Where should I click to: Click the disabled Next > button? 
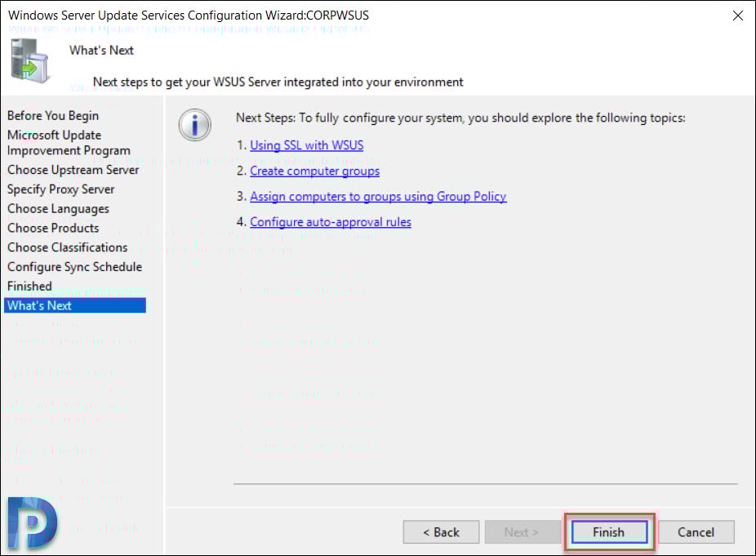[522, 532]
